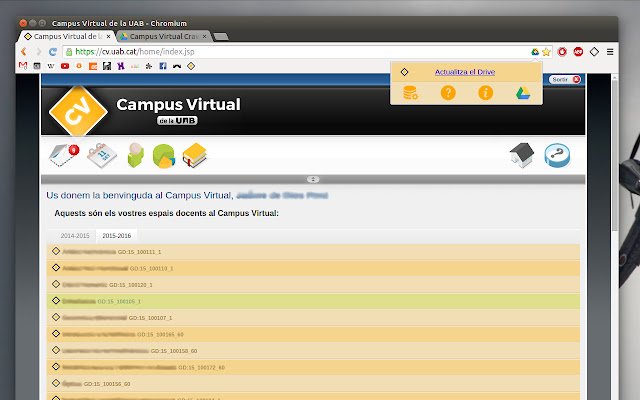Close the Campus Virtual Crawler tab
Image resolution: width=640 pixels, height=400 pixels.
[204, 36]
